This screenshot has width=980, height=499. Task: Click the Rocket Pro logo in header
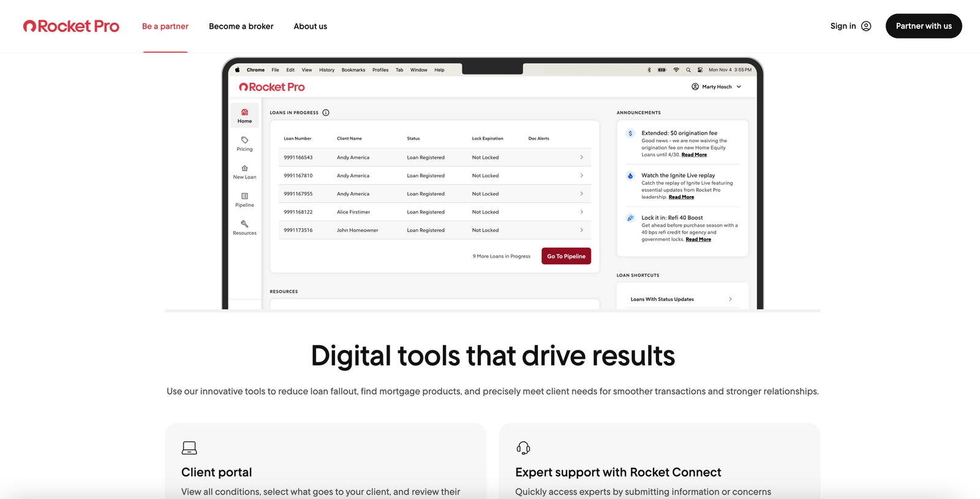71,26
